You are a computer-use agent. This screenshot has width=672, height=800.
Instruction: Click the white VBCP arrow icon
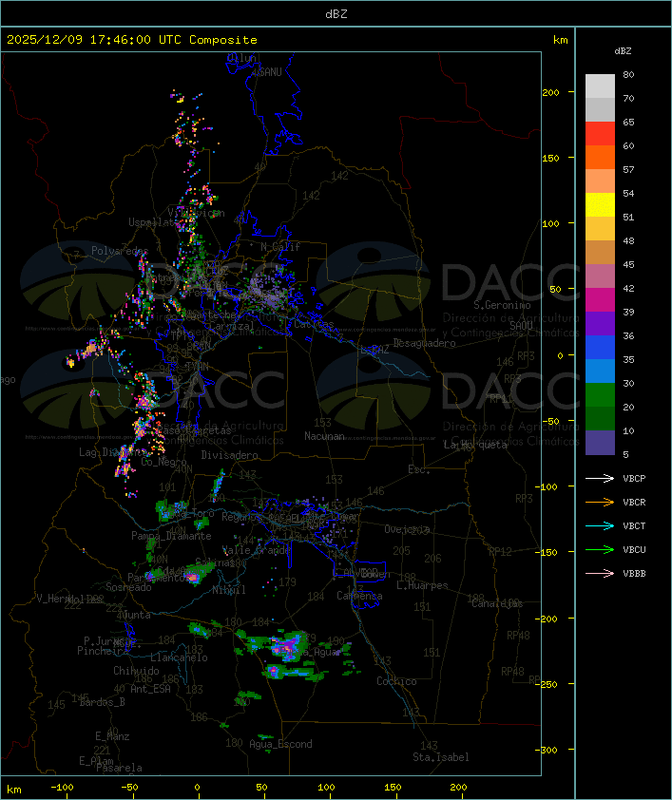click(x=600, y=478)
